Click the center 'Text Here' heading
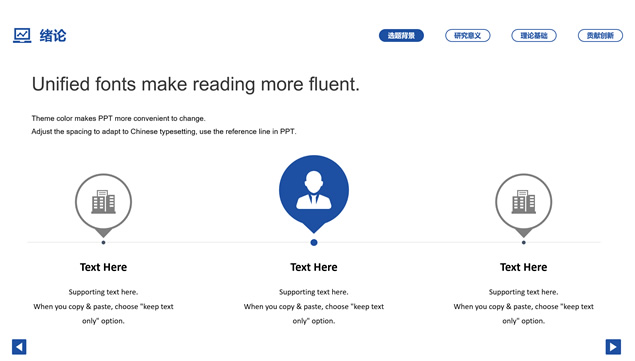The height and width of the screenshot is (361, 635). pos(314,267)
